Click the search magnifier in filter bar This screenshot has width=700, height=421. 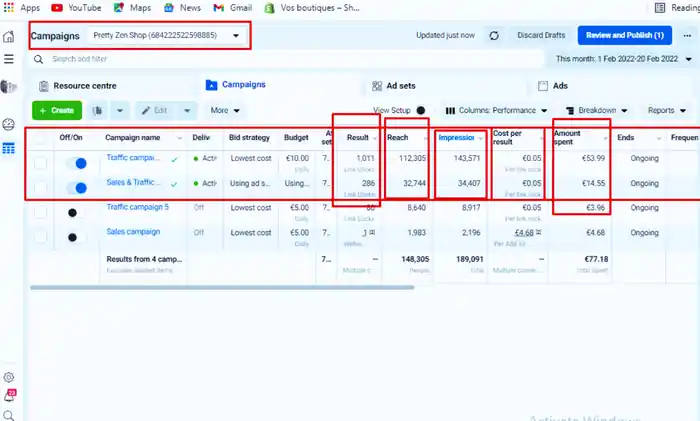(x=38, y=59)
